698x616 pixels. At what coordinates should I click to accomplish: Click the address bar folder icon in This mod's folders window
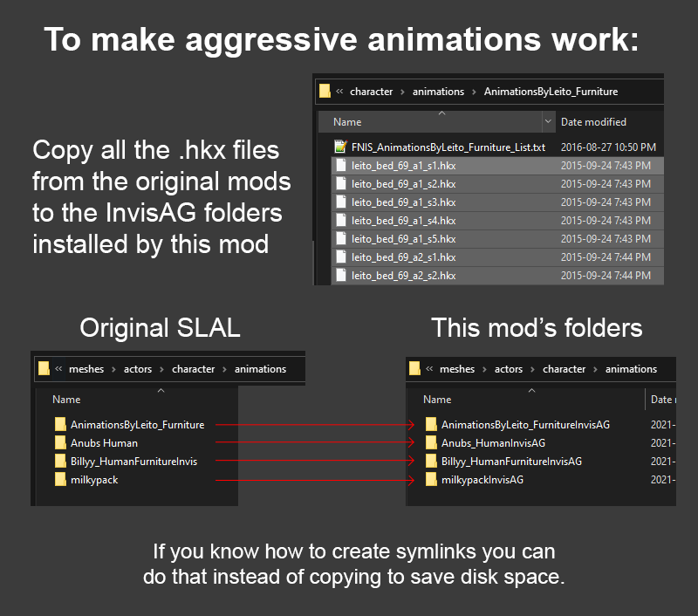[x=414, y=368]
